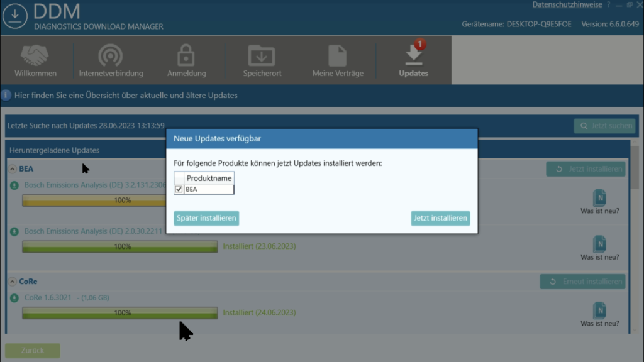The height and width of the screenshot is (362, 644).
Task: Click the Jetzt suchen button
Action: tap(604, 126)
